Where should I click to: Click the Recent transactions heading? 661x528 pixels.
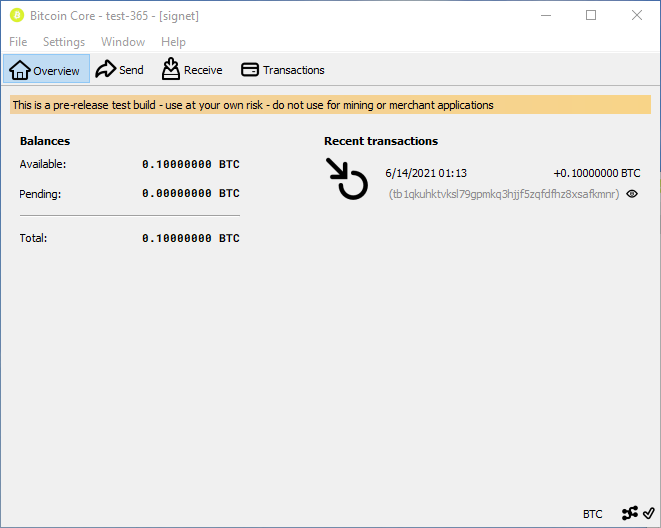(x=381, y=141)
